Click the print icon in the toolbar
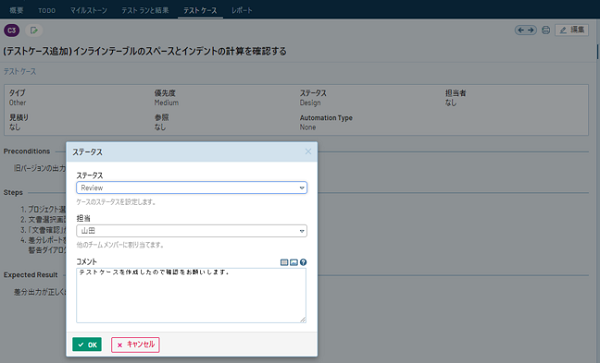The image size is (600, 363). tap(546, 30)
